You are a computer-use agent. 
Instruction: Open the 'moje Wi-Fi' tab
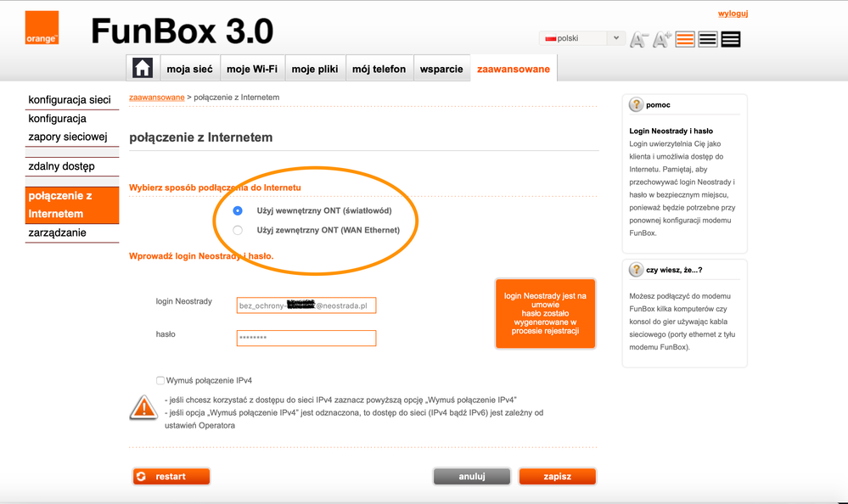pyautogui.click(x=252, y=69)
